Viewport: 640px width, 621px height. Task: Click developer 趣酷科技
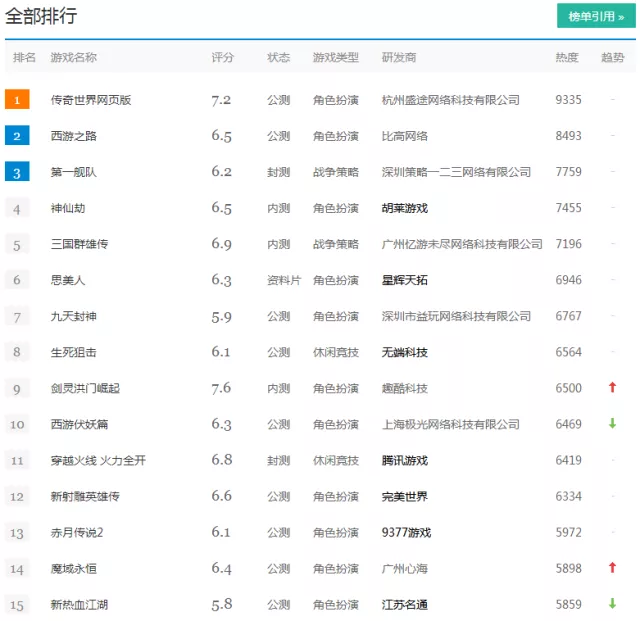404,388
